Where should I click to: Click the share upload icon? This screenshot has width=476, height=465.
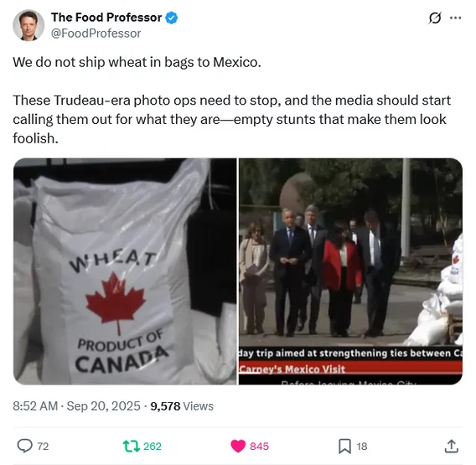(x=452, y=446)
